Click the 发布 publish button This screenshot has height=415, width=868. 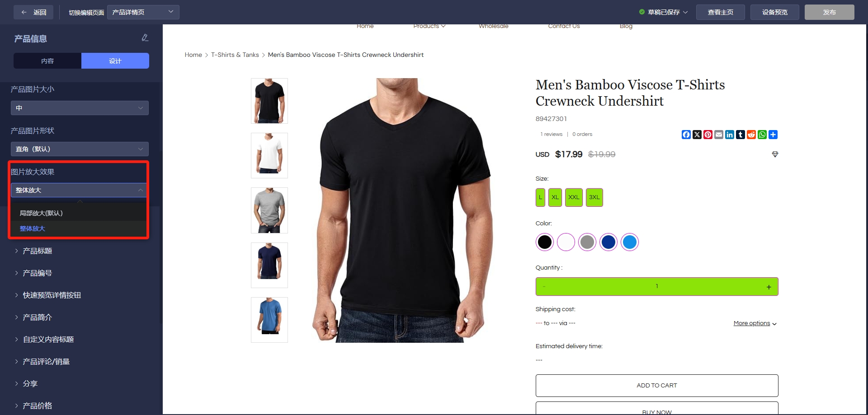(829, 12)
